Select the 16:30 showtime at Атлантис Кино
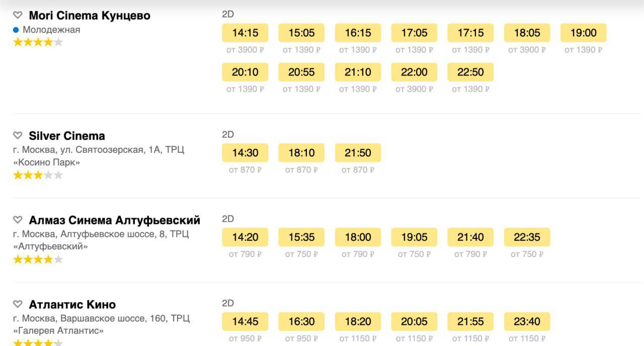The width and height of the screenshot is (644, 346). click(301, 322)
